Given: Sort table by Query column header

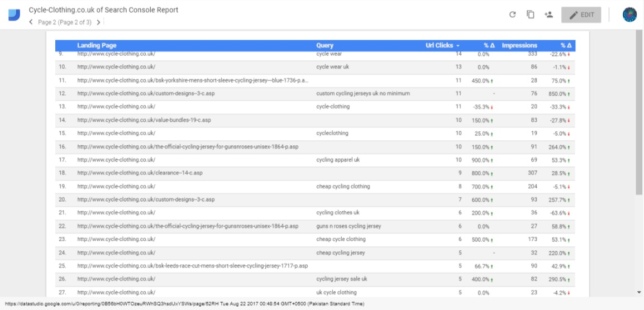Looking at the screenshot, I should click(325, 46).
